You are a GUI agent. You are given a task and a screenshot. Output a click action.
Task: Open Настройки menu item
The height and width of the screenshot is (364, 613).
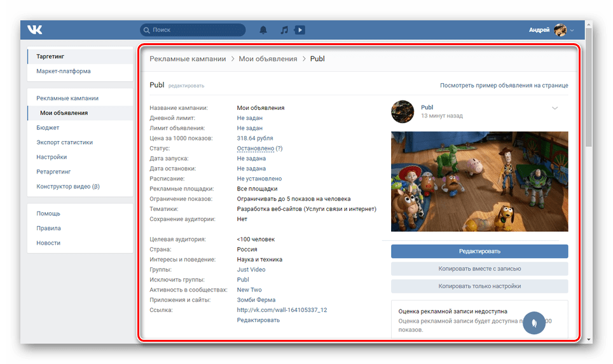80,157
